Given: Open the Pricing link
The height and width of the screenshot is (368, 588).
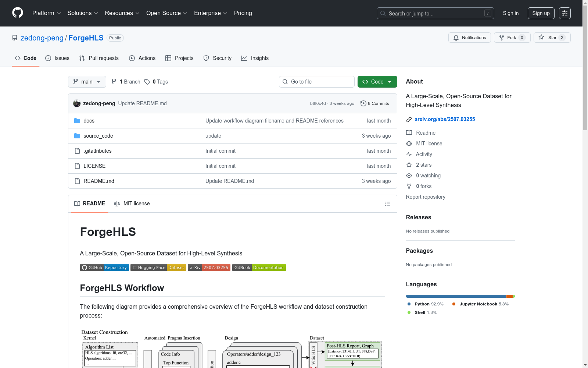Looking at the screenshot, I should point(243,13).
